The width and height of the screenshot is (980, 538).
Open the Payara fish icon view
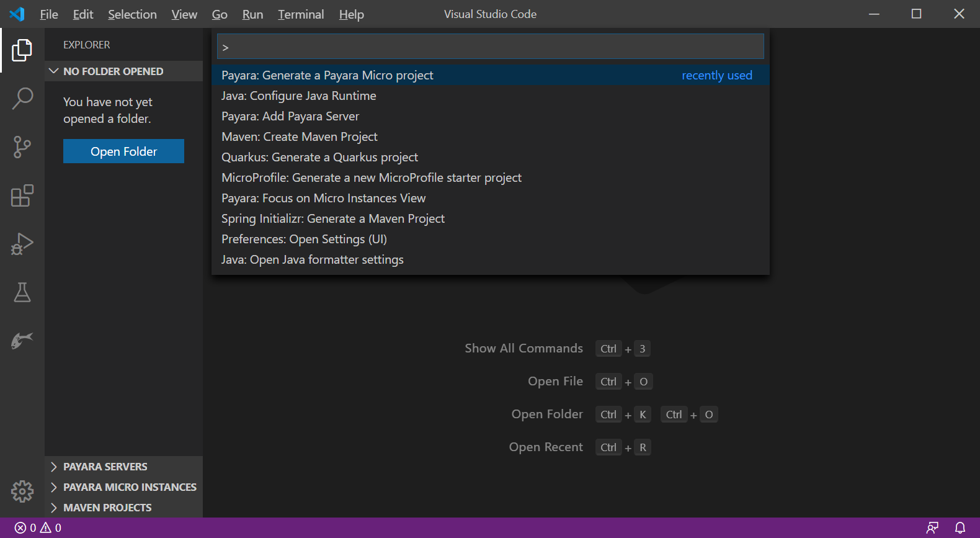point(22,340)
